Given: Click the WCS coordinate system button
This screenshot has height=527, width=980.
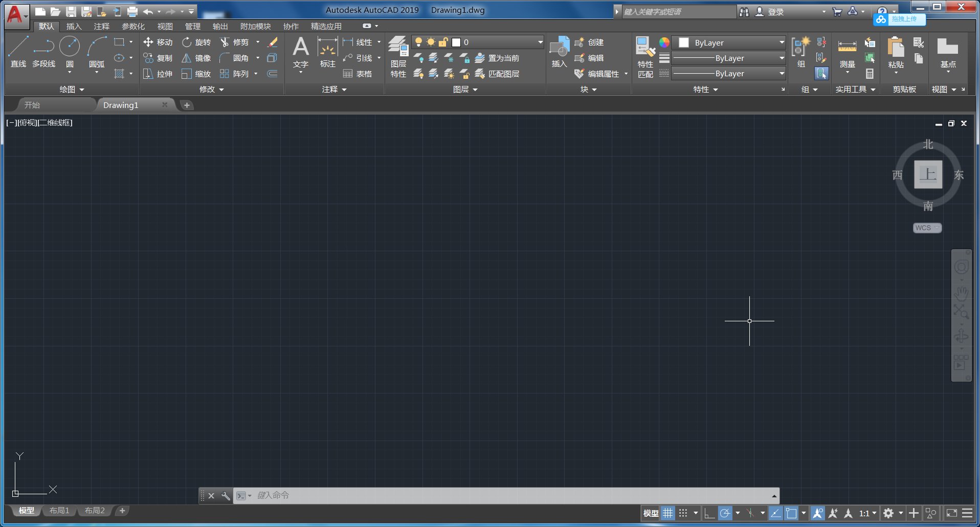Looking at the screenshot, I should 927,228.
